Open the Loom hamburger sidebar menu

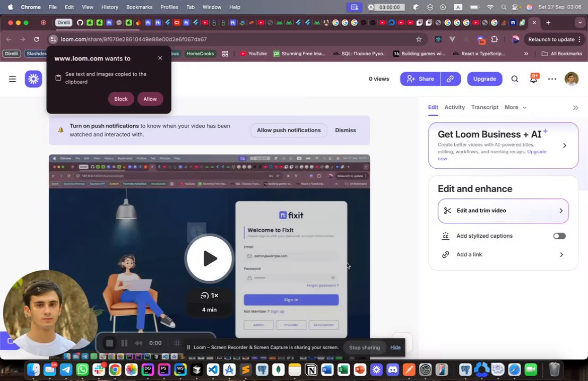pos(12,79)
